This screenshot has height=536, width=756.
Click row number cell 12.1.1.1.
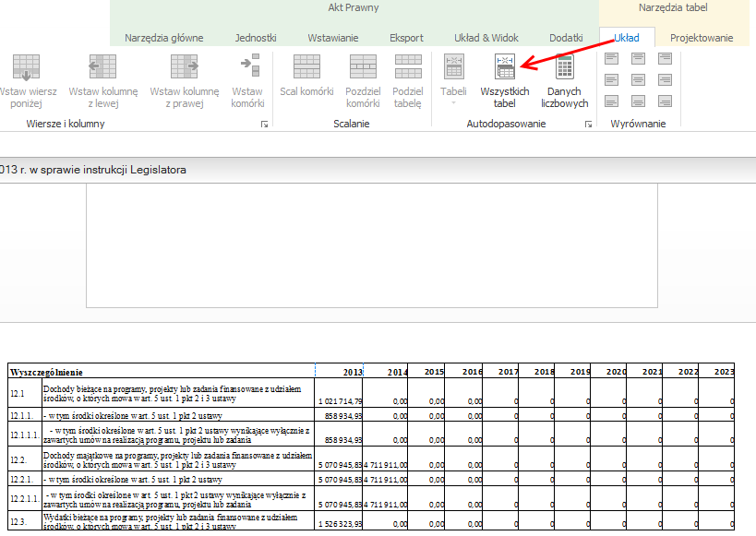click(25, 435)
